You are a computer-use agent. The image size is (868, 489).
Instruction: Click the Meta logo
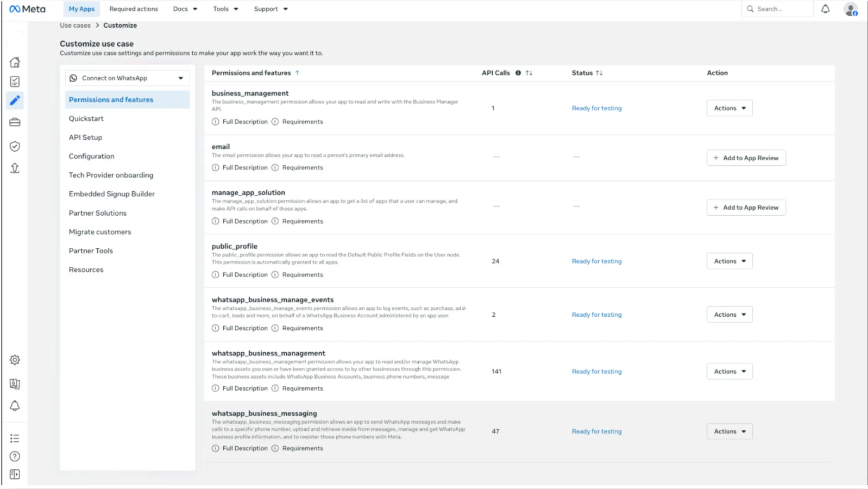click(27, 9)
